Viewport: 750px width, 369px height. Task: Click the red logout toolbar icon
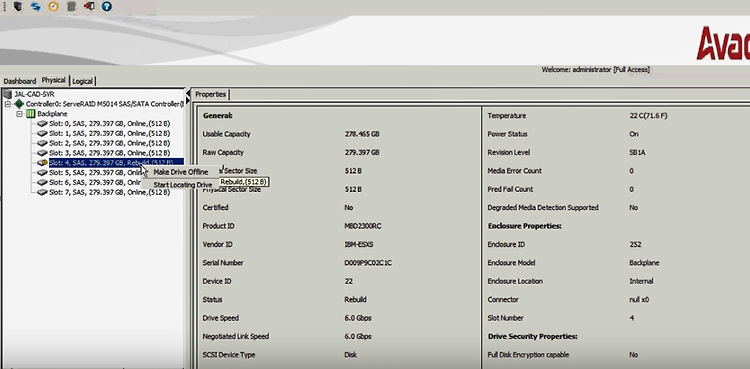(89, 6)
